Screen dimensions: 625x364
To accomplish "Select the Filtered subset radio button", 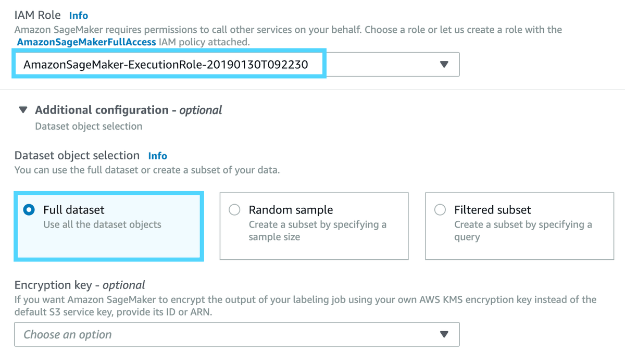I will [440, 210].
